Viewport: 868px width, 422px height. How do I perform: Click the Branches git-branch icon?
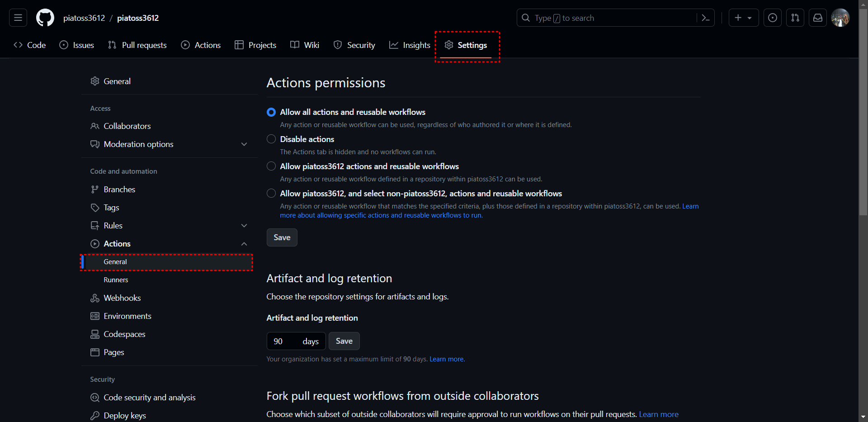tap(95, 190)
